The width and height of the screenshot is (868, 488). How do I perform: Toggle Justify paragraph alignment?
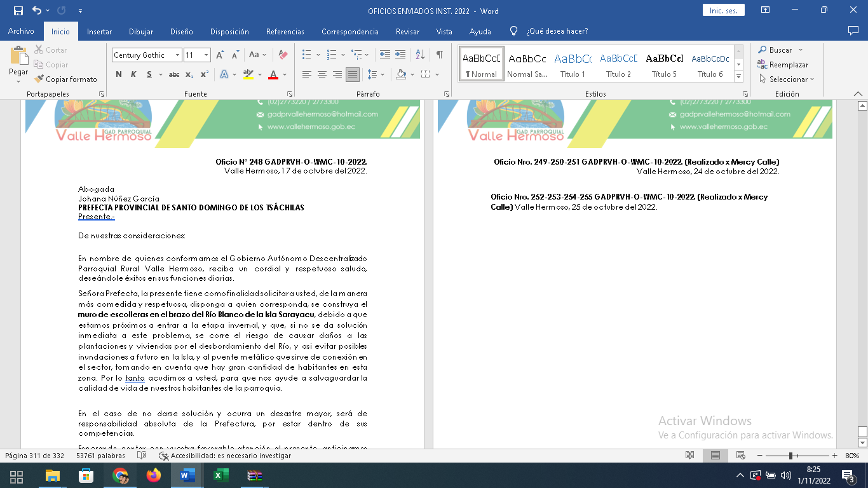(x=353, y=74)
